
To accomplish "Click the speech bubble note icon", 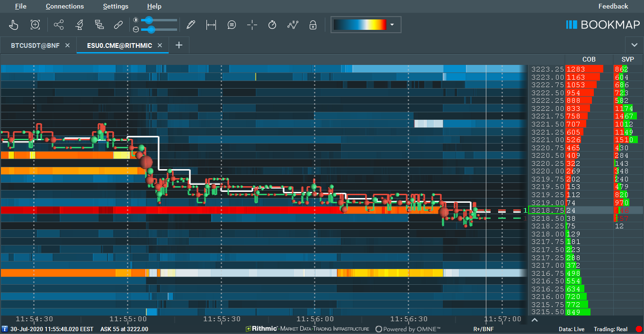I will point(232,25).
